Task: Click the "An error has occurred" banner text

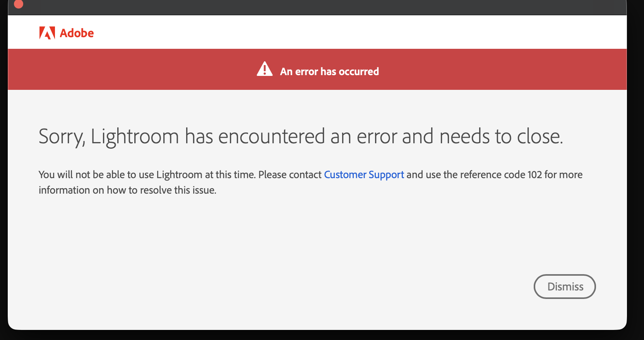Action: (329, 72)
